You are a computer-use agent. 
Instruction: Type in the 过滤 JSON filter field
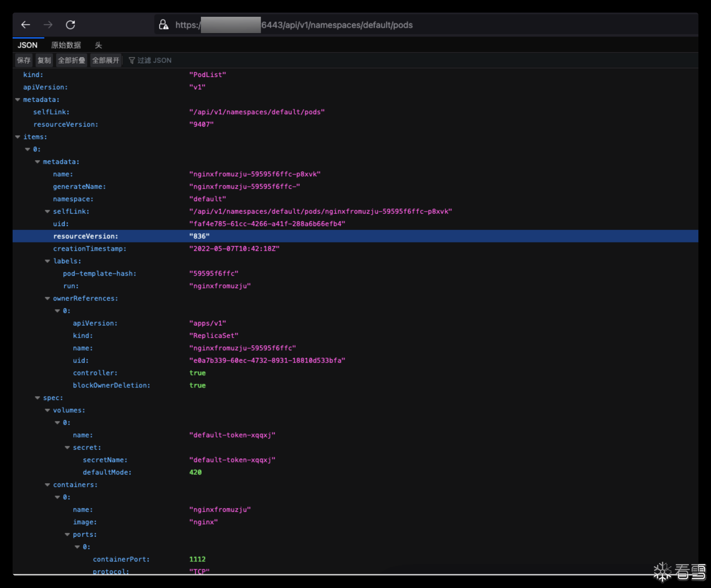coord(155,60)
